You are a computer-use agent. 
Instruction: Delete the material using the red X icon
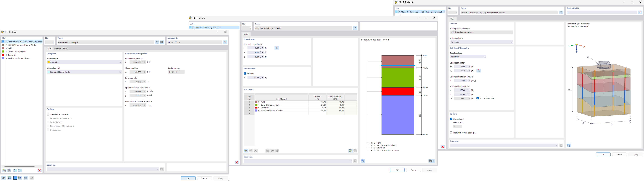39,171
